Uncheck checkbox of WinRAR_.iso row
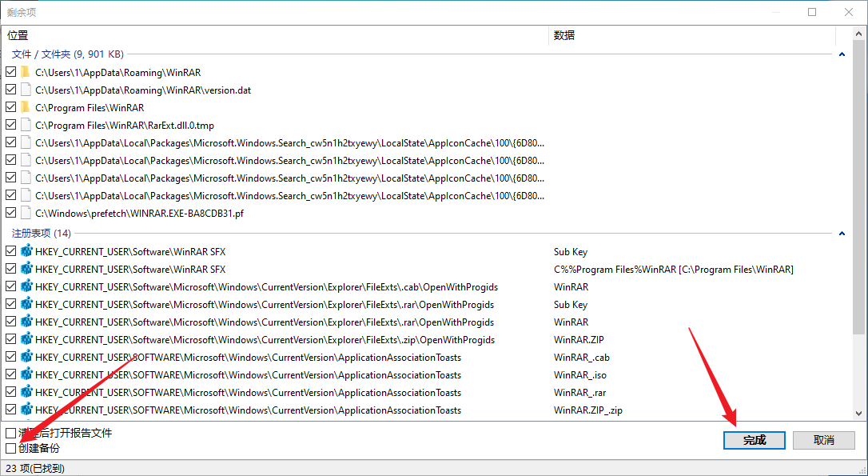Image resolution: width=868 pixels, height=476 pixels. click(x=10, y=375)
